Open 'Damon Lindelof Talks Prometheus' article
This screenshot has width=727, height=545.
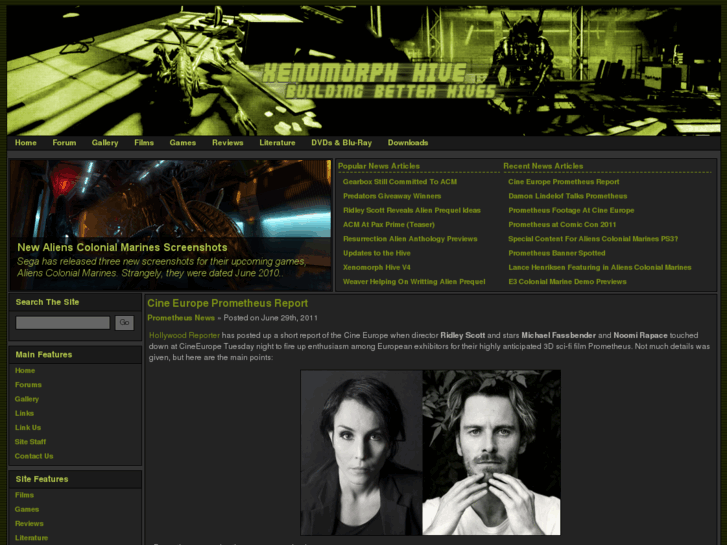point(568,196)
